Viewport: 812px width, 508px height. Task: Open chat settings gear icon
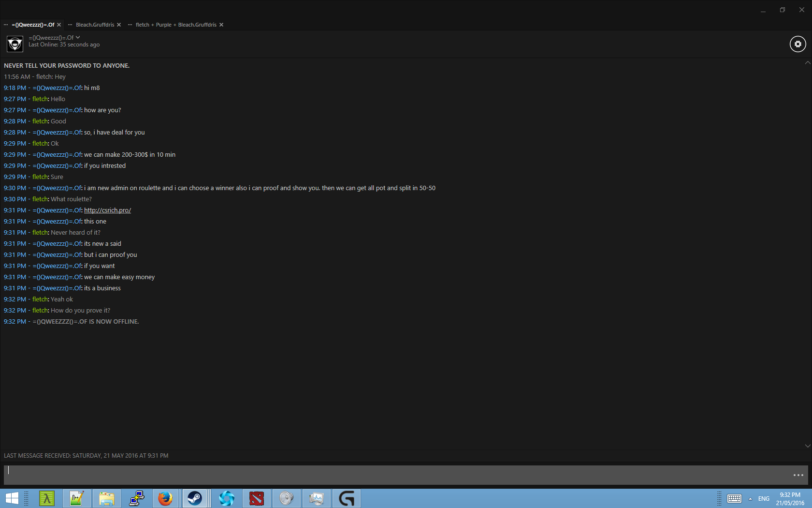click(797, 44)
